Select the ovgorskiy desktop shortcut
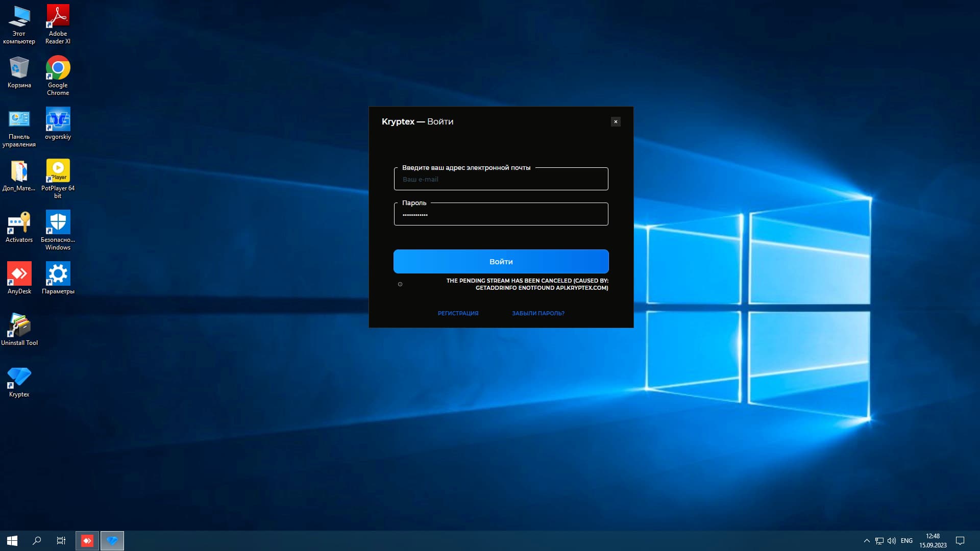 pos(58,123)
